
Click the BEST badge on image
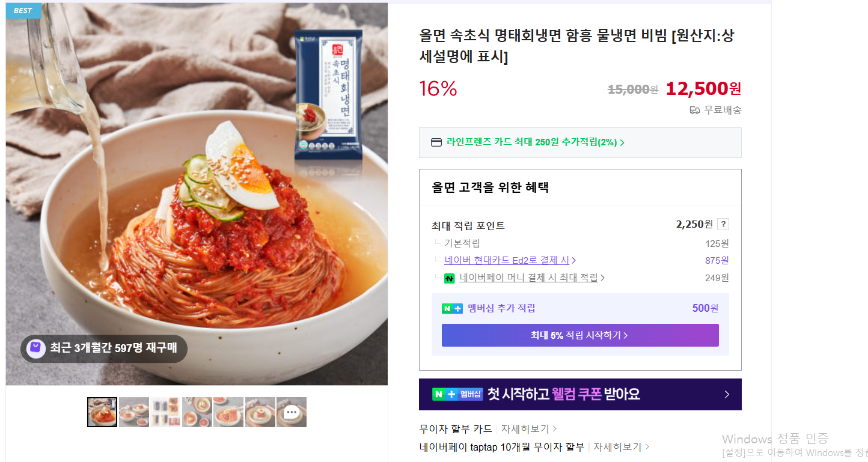pyautogui.click(x=23, y=10)
